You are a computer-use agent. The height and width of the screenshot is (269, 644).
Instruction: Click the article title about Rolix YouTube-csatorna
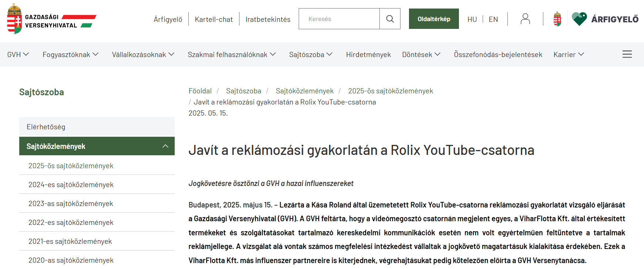361,150
